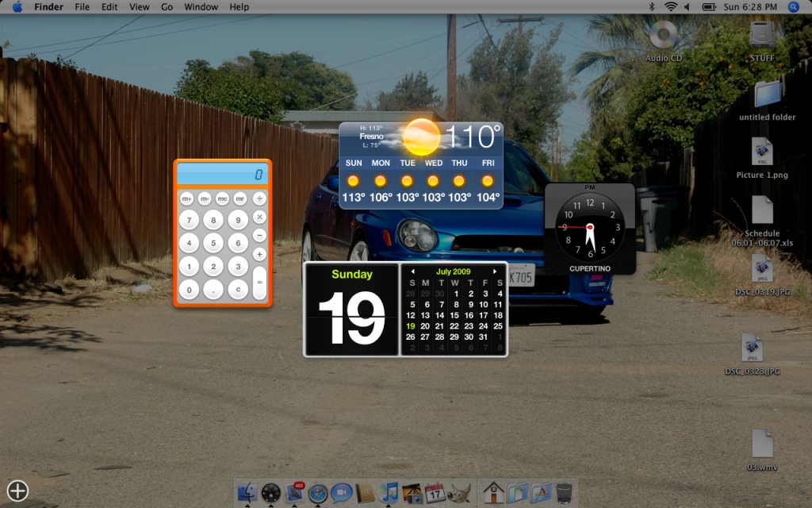Screen dimensions: 812x508
Task: Start iChat from the Dock
Action: pyautogui.click(x=341, y=494)
